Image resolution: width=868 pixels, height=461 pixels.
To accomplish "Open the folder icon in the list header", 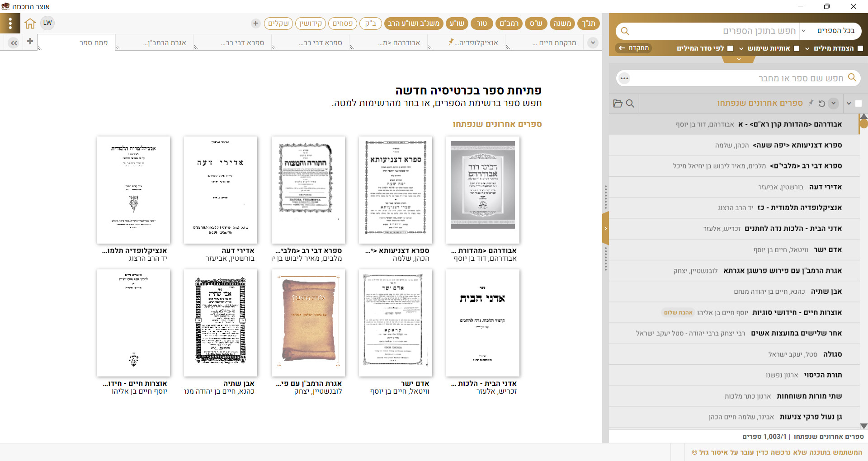I will (x=618, y=103).
